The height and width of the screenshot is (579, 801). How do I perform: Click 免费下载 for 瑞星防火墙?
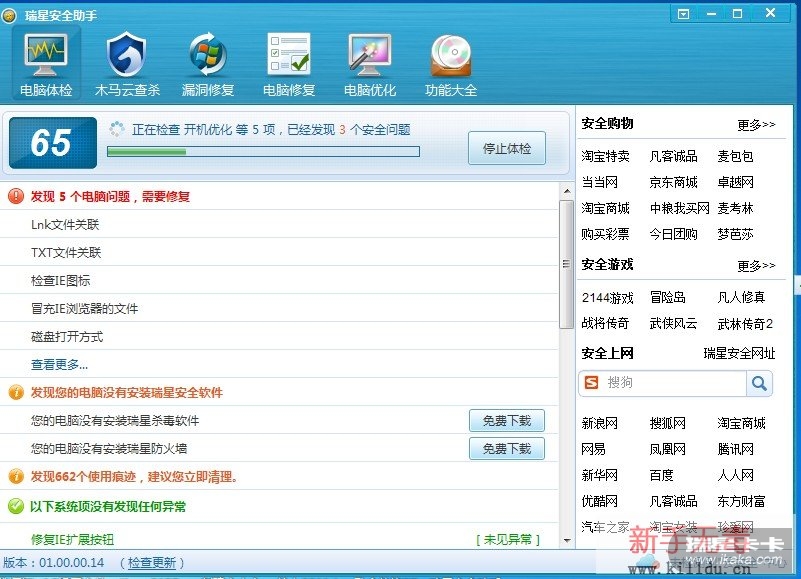pyautogui.click(x=507, y=449)
